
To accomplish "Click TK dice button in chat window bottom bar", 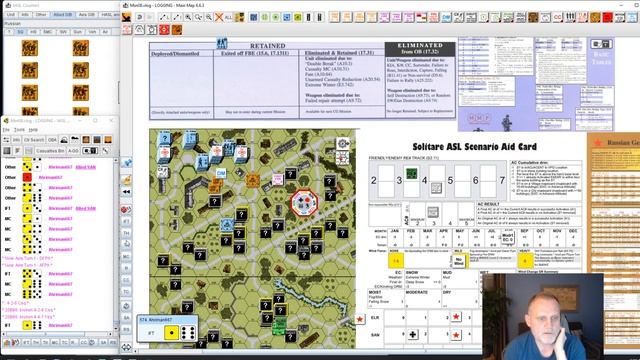I will coord(46,342).
